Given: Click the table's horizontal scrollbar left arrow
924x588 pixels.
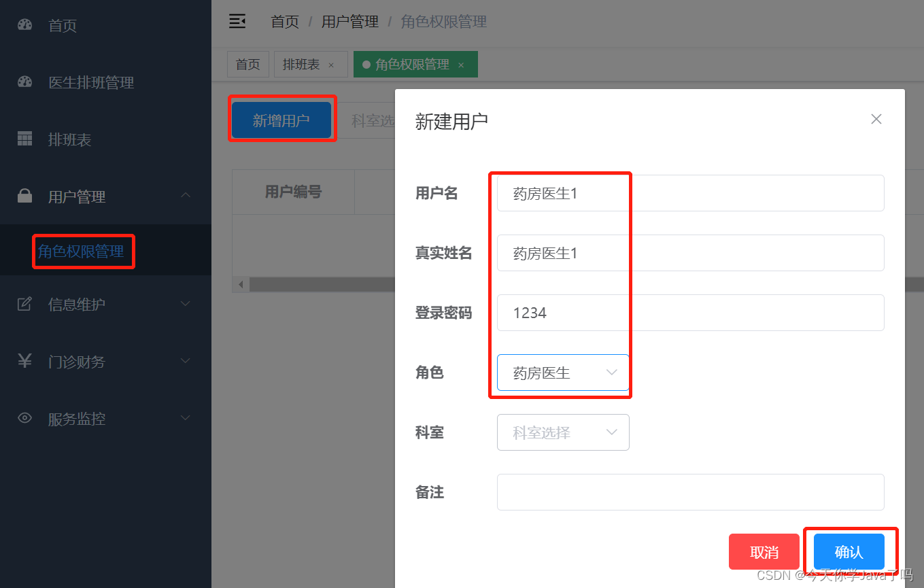Looking at the screenshot, I should coord(240,284).
